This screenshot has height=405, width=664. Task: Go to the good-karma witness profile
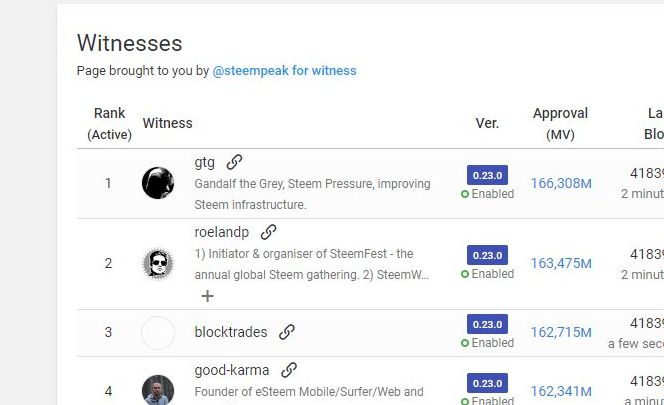tap(231, 370)
